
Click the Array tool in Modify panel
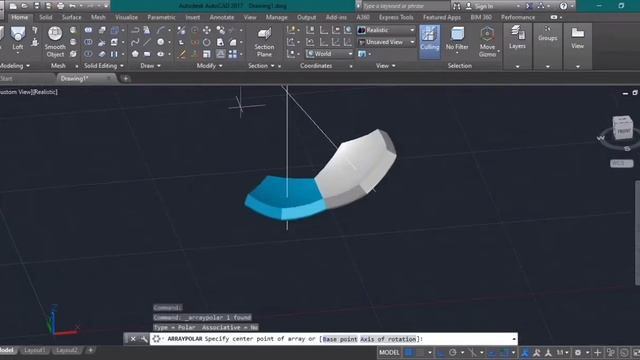pyautogui.click(x=233, y=54)
